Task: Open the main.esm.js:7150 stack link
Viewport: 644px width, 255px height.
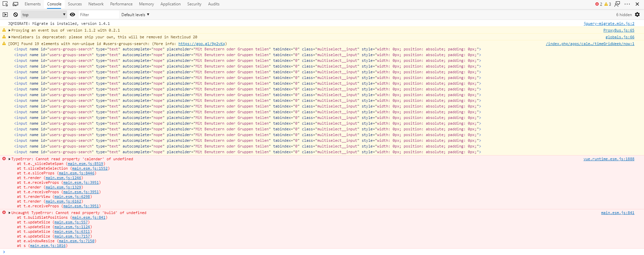Action: coord(76,241)
